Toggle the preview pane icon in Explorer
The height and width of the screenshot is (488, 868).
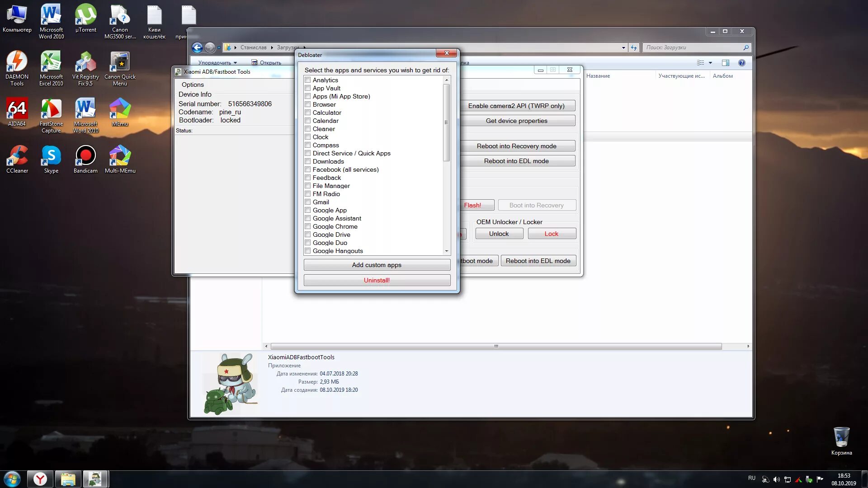(x=725, y=63)
